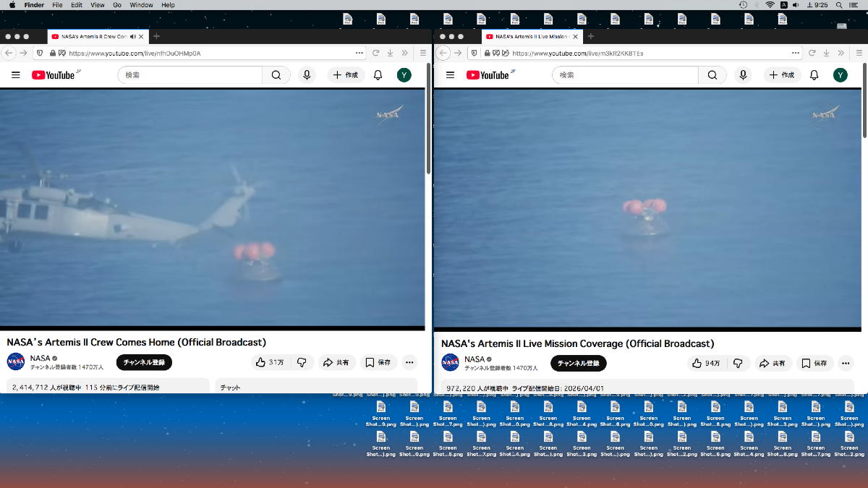Open more actions menu under right video
This screenshot has width=868, height=488.
[846, 363]
